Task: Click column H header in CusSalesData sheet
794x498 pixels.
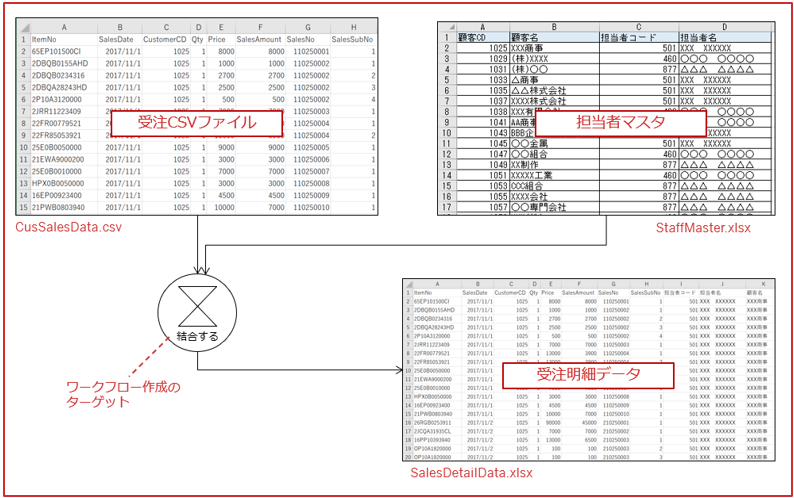Action: 353,27
